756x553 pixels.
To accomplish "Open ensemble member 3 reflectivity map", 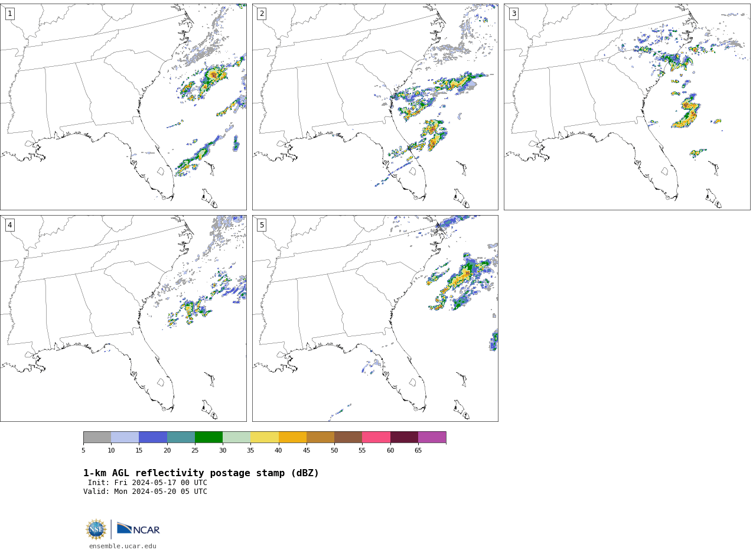I will 627,107.
